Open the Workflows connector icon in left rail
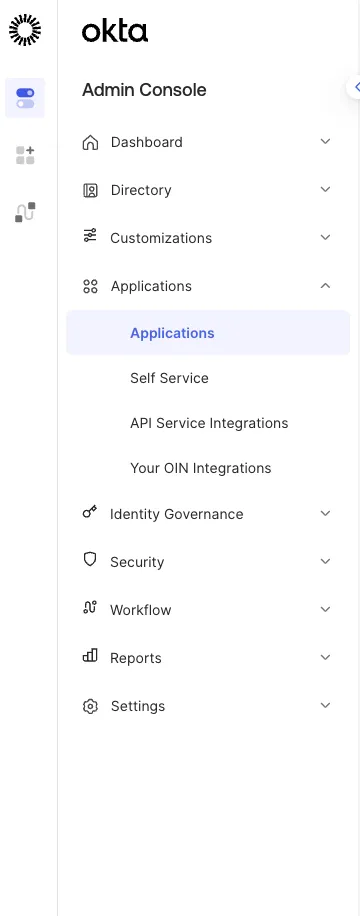The height and width of the screenshot is (916, 360). pos(25,212)
